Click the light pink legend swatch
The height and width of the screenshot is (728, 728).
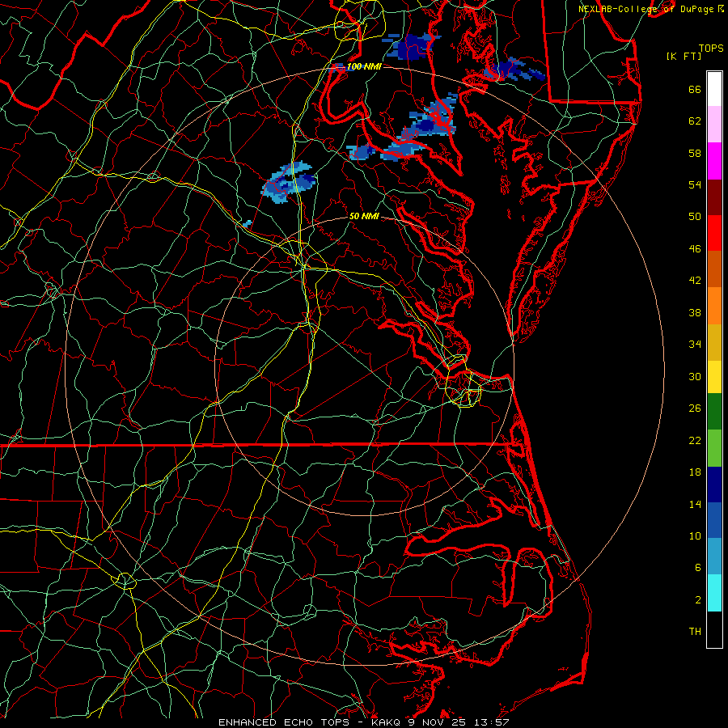[x=714, y=125]
